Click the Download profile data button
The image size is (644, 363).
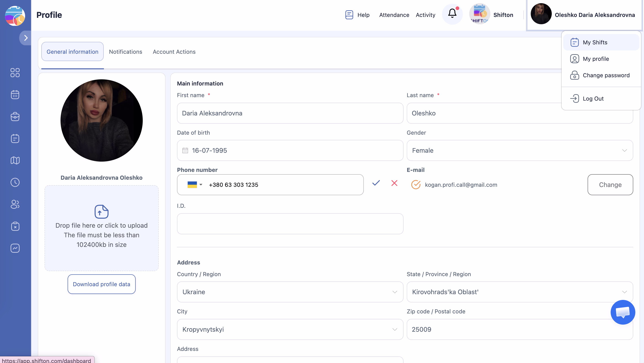tap(101, 284)
